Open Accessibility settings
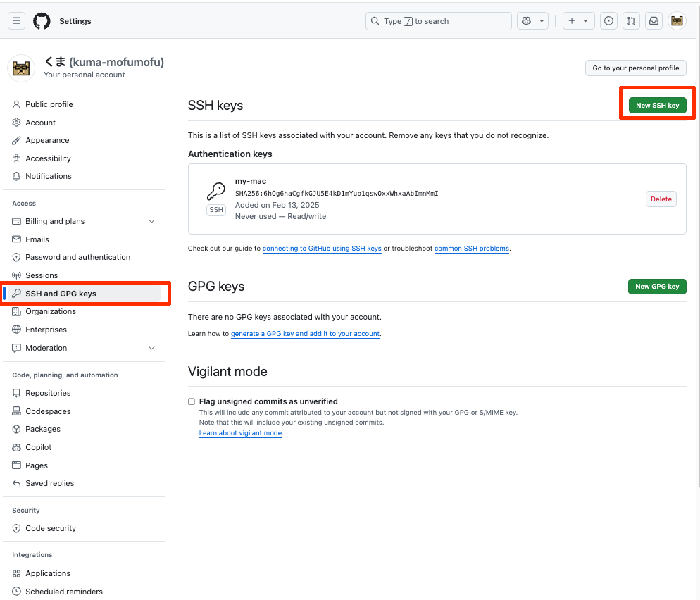The width and height of the screenshot is (700, 600). click(x=48, y=158)
